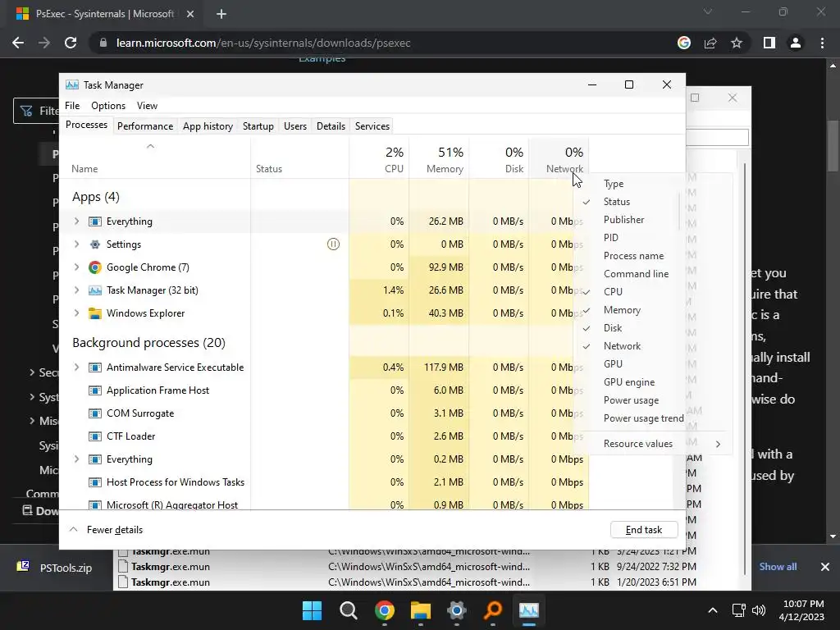Open Chrome's three-dot menu
The image size is (840, 630).
pos(822,43)
